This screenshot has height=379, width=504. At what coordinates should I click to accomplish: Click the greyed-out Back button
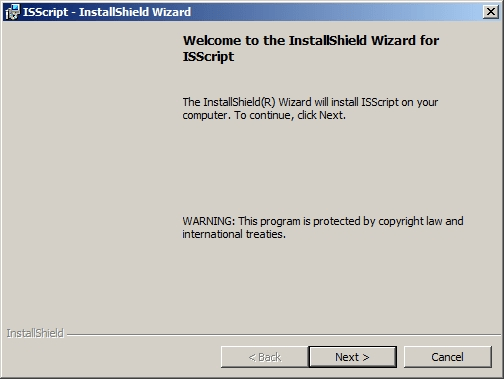point(265,357)
